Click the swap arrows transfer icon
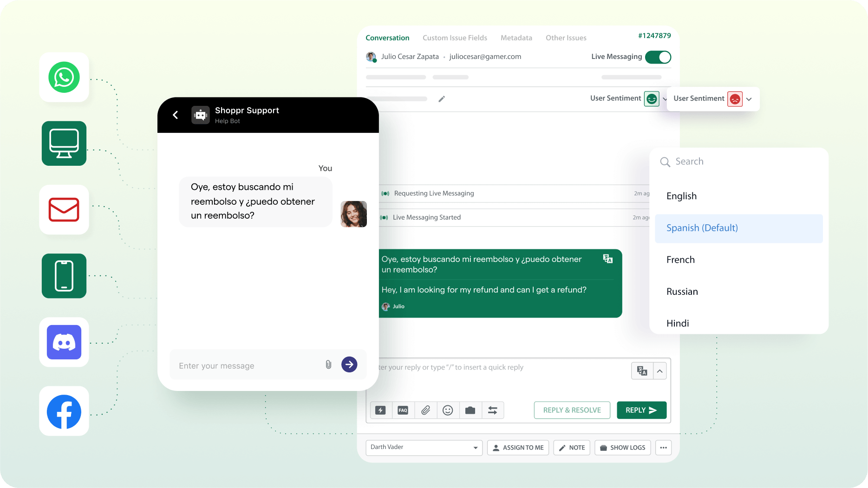The image size is (868, 488). point(493,410)
